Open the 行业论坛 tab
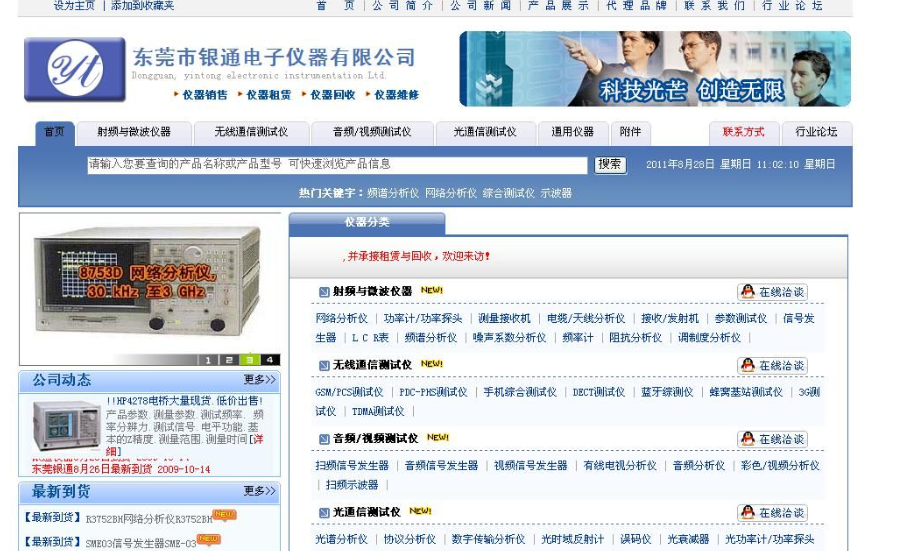897x551 pixels. [816, 133]
